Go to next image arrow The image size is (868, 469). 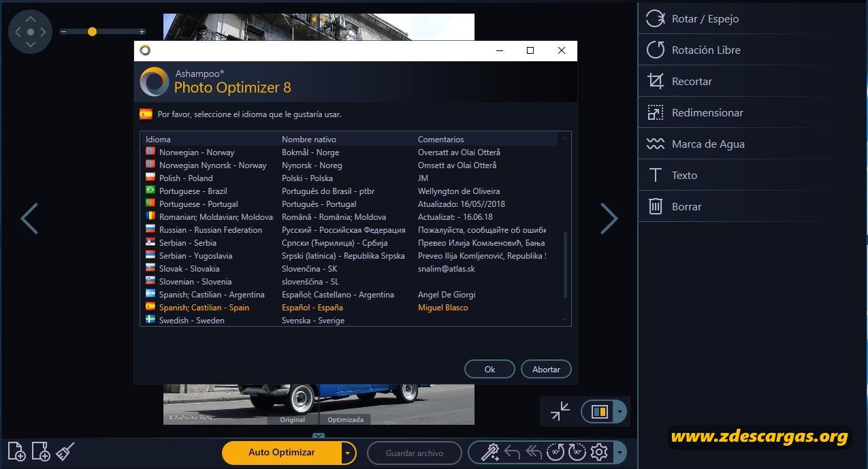click(x=609, y=219)
